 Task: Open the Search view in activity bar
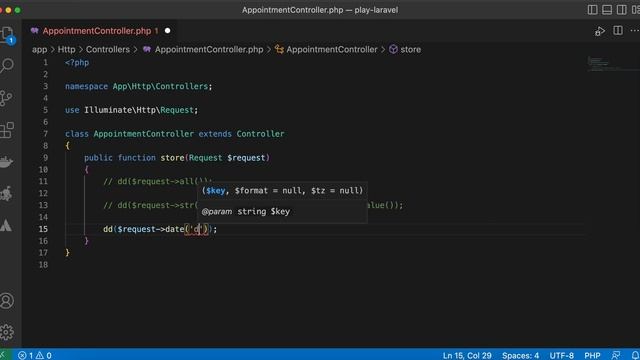(x=7, y=66)
